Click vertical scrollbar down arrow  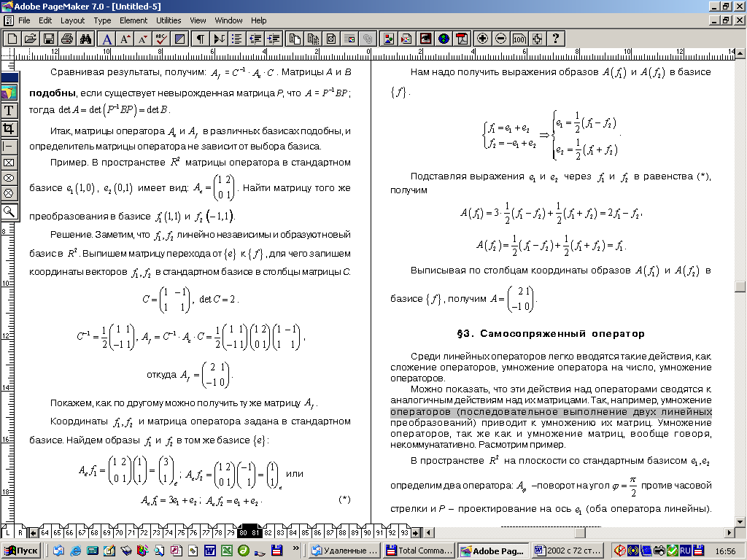pos(740,522)
